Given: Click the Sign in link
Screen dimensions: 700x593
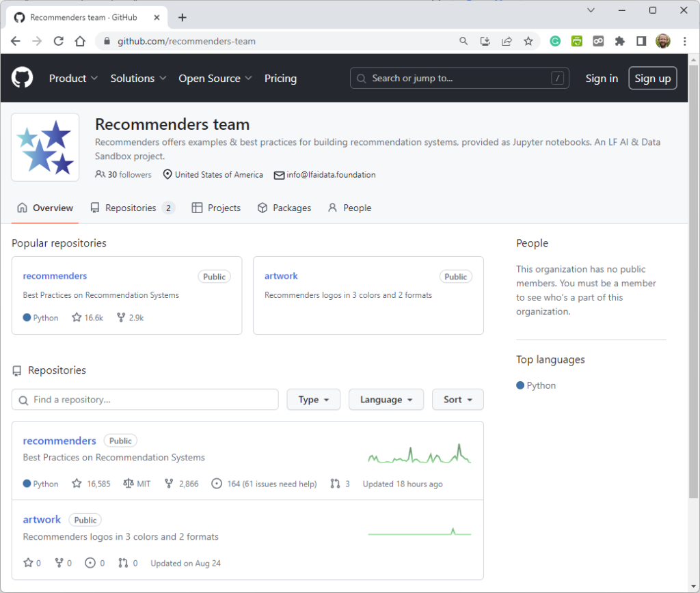Looking at the screenshot, I should 602,78.
